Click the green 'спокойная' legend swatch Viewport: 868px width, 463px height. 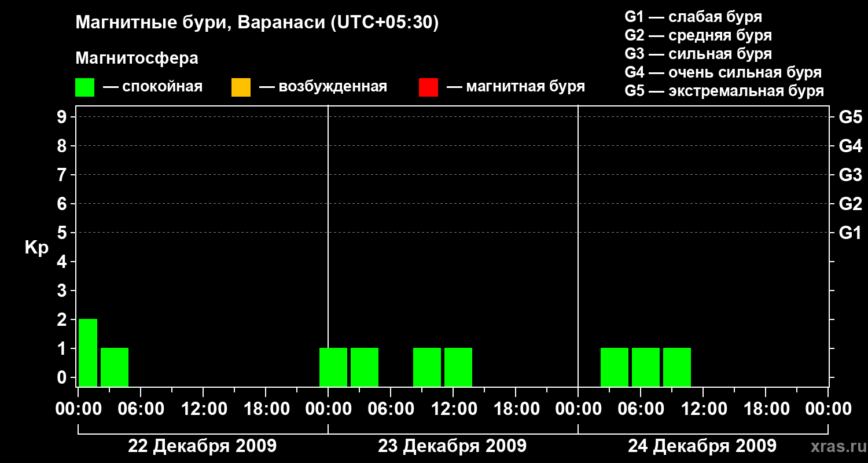84,87
